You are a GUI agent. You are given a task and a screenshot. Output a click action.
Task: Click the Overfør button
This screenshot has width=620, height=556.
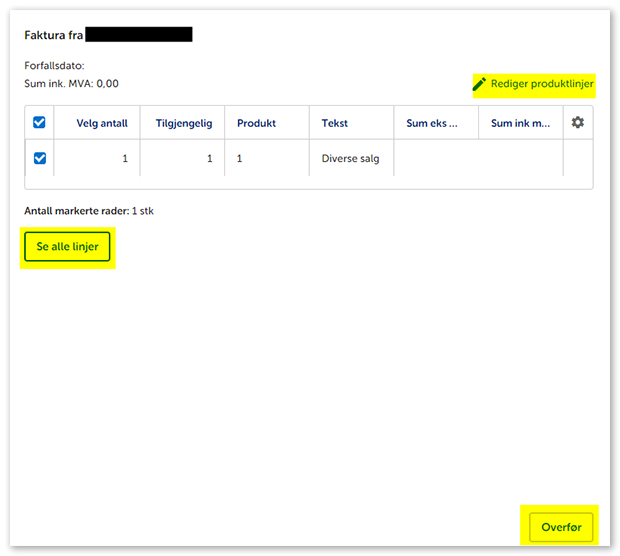(x=560, y=527)
